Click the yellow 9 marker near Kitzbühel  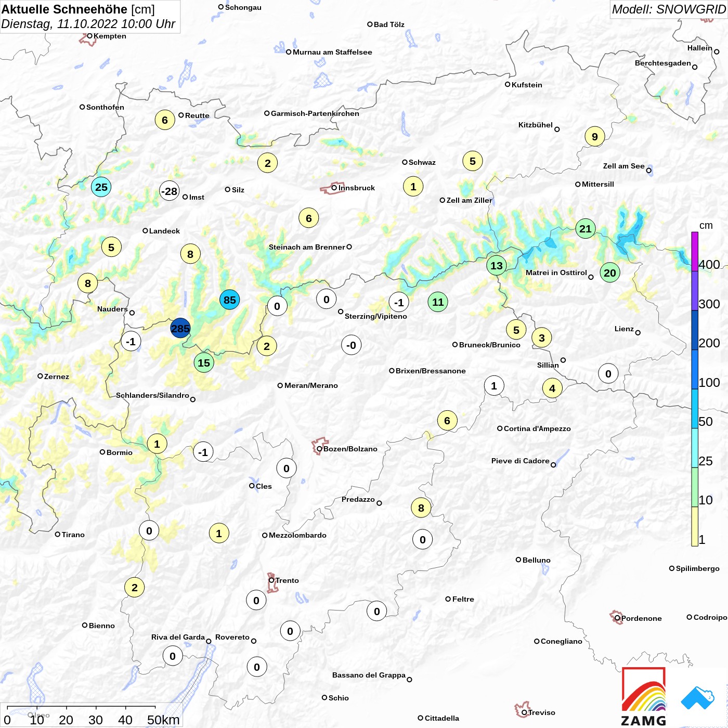595,136
